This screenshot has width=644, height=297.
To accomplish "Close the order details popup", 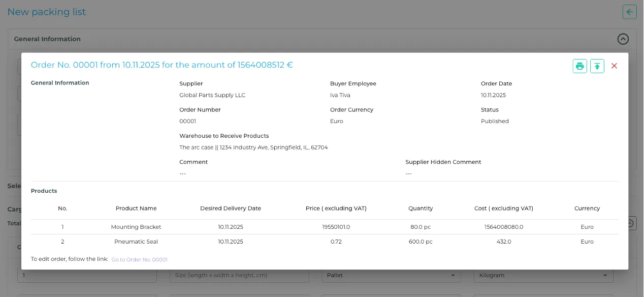I will point(614,66).
